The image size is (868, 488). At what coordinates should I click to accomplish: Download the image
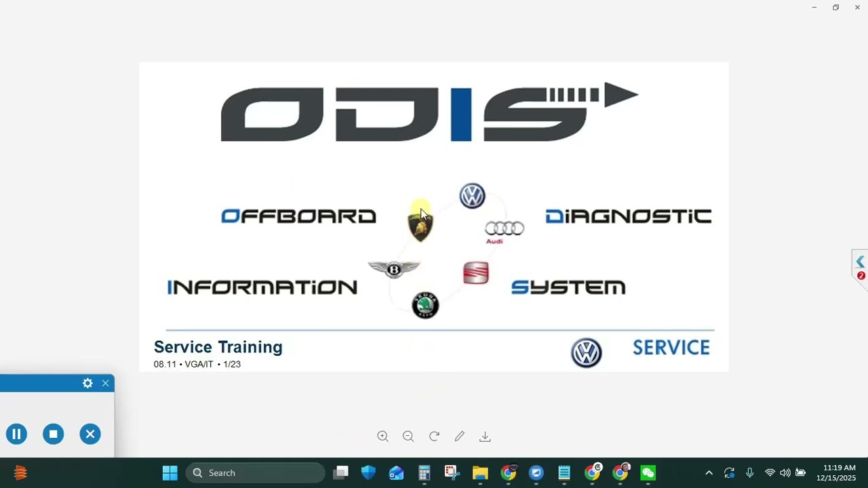click(x=485, y=436)
